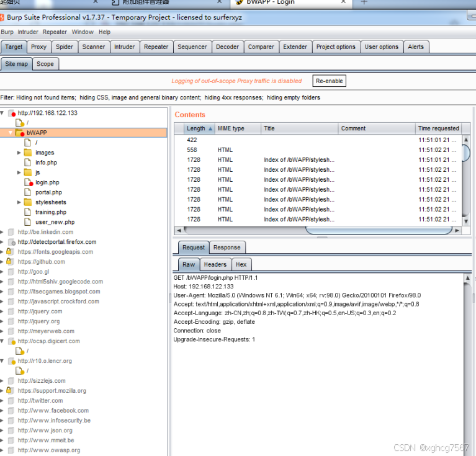Select the Scanner tab
This screenshot has width=476, height=456.
coord(94,47)
